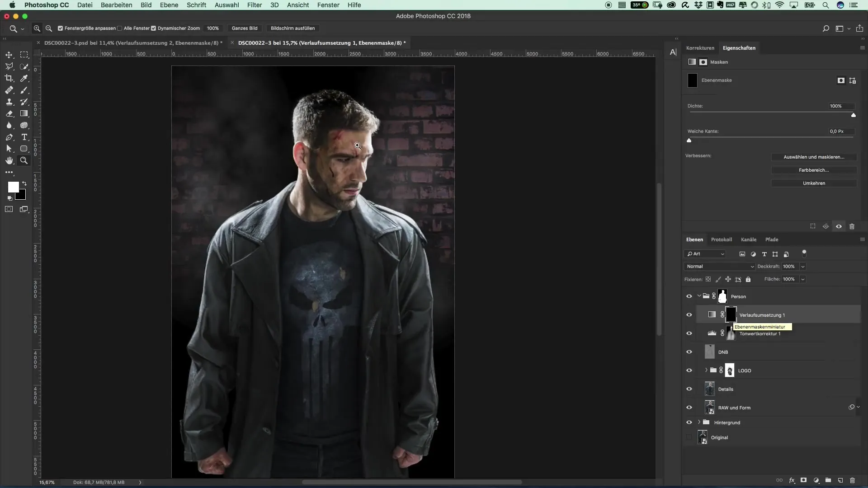Click the Weiche Kante value field
The height and width of the screenshot is (488, 868).
click(841, 131)
